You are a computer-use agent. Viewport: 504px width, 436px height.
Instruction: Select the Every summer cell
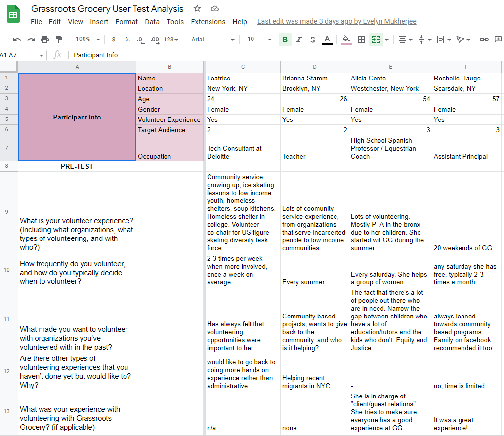click(315, 270)
